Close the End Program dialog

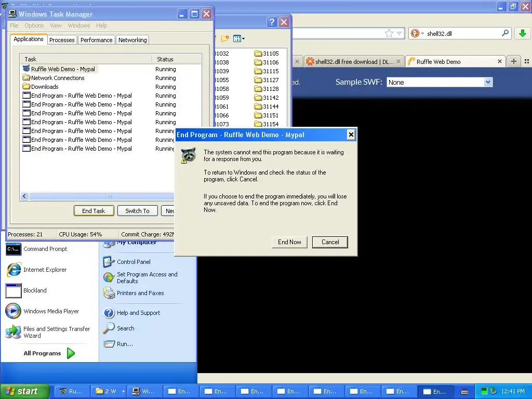coord(351,135)
